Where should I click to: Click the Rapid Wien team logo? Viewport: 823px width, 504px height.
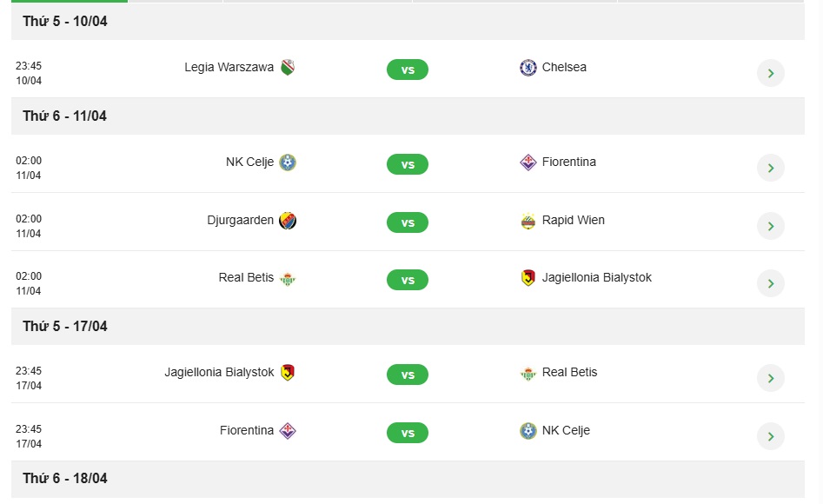(x=528, y=221)
